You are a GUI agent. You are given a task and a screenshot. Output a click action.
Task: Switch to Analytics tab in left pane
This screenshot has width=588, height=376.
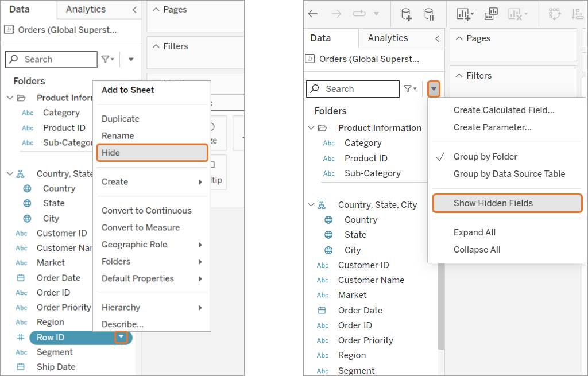coord(86,9)
